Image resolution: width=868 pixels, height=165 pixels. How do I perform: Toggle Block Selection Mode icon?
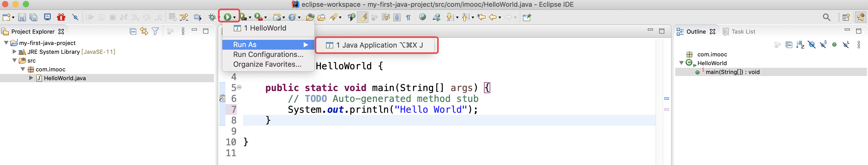[x=397, y=17]
